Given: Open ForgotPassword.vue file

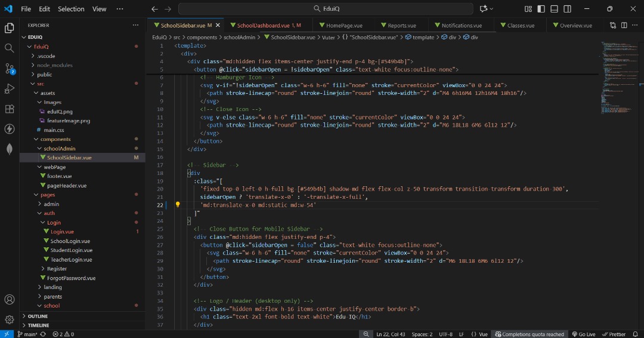Looking at the screenshot, I should [71, 278].
